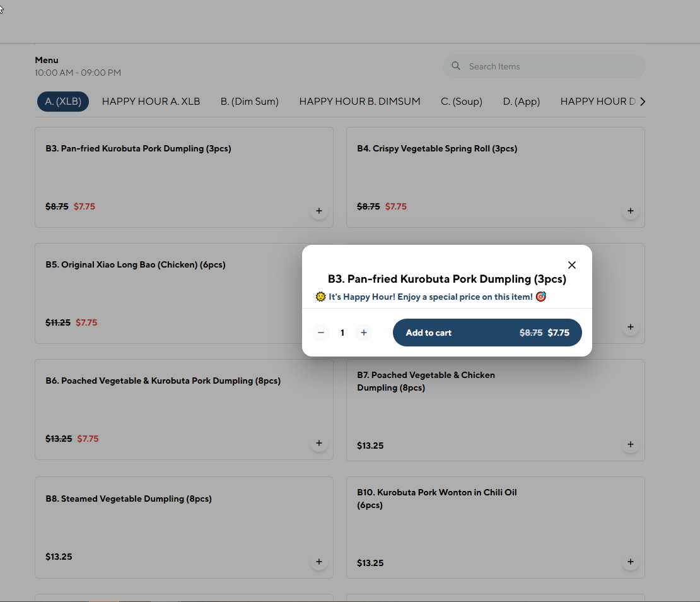Add B8 Steamed Vegetable Dumpling
Viewport: 700px width, 602px height.
[318, 562]
